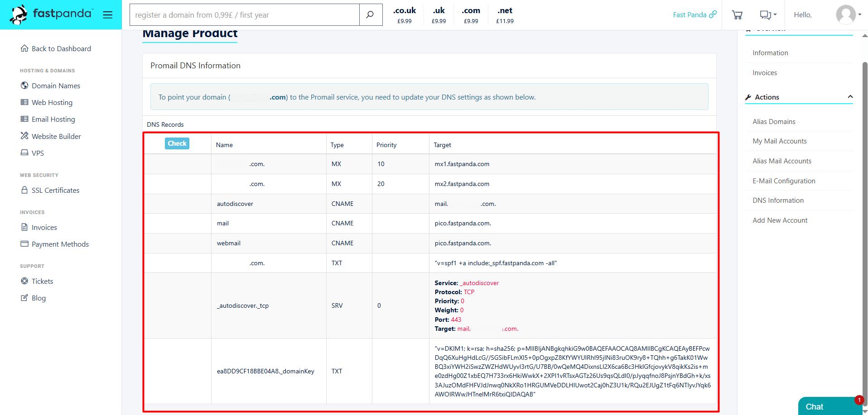
Task: Select the .com domain price
Action: [471, 15]
